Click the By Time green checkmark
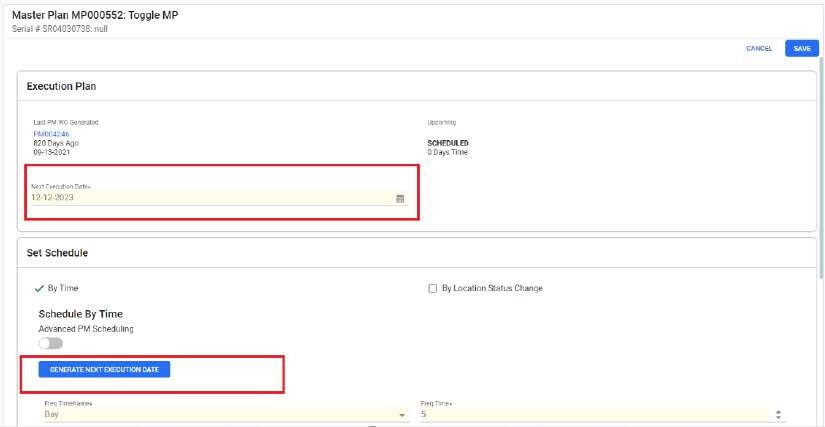 tap(39, 288)
